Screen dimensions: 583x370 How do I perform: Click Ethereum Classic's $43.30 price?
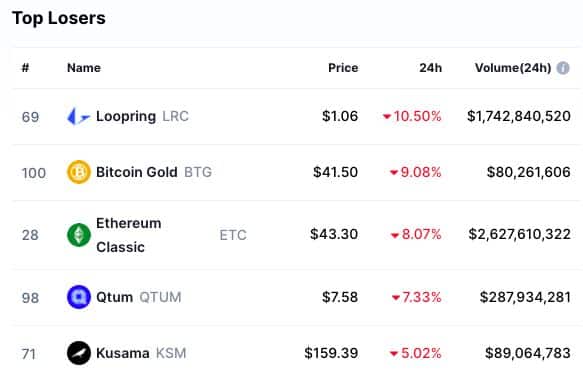(x=334, y=234)
